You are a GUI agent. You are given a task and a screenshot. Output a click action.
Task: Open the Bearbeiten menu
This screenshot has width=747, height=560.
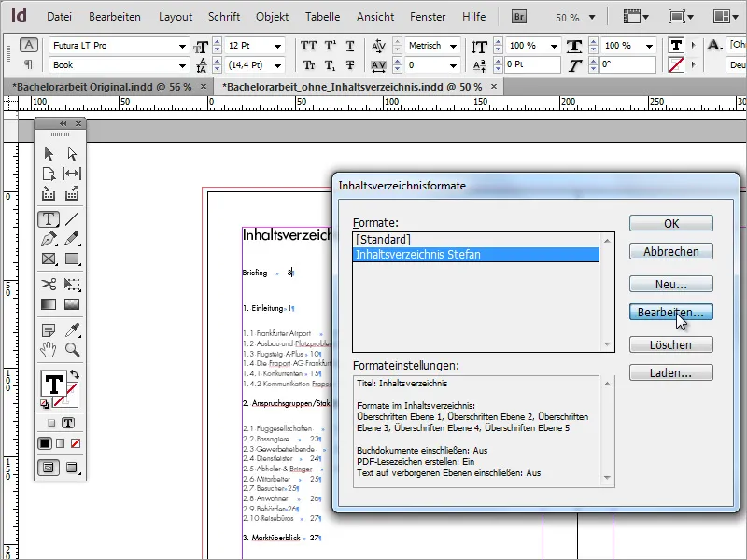(x=115, y=17)
